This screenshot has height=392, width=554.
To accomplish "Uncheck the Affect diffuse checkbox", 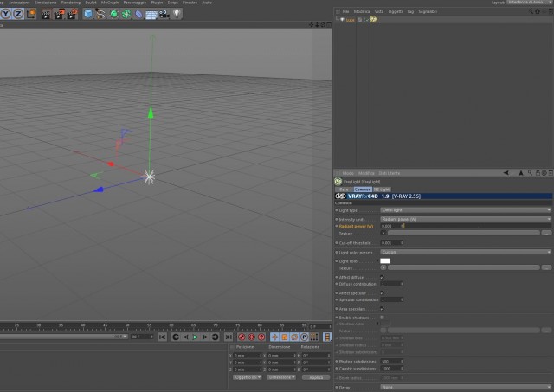I will pos(383,277).
